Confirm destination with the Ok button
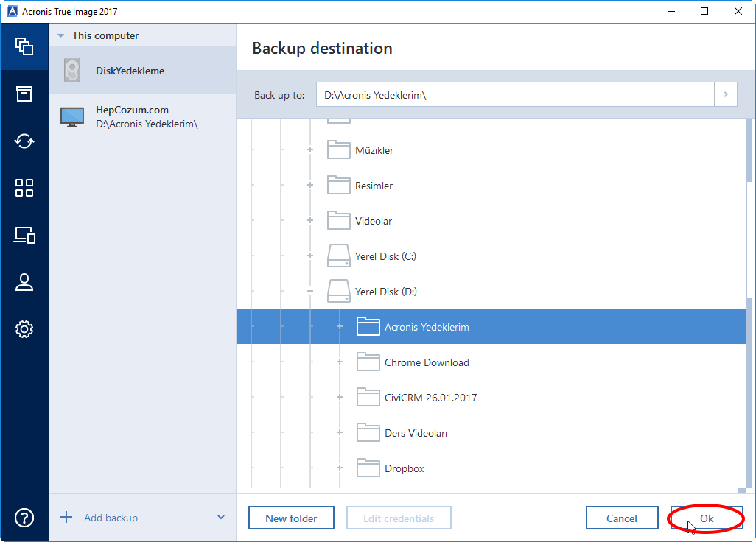The width and height of the screenshot is (756, 542). tap(707, 518)
